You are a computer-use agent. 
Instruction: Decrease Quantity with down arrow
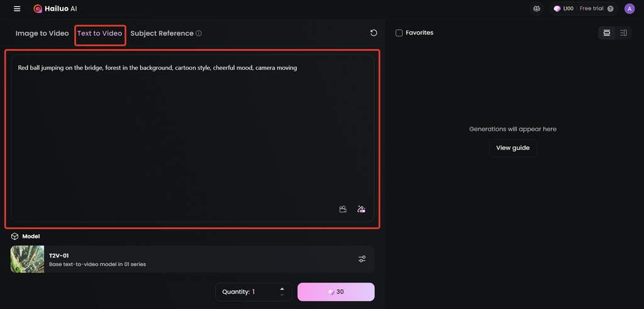coord(282,295)
